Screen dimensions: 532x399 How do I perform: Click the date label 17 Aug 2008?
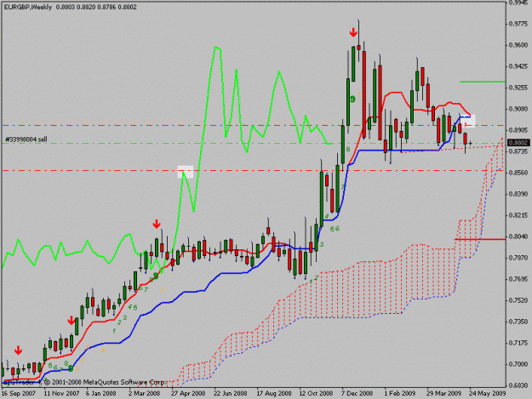[x=274, y=394]
